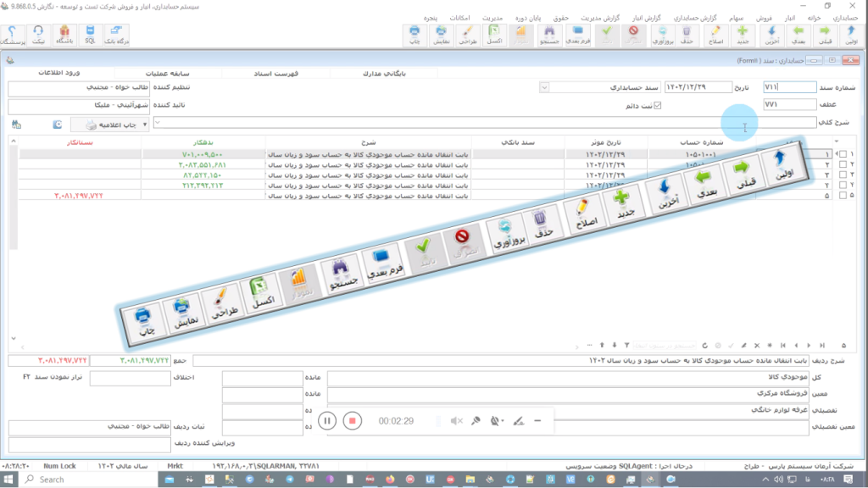Open the خزانه menu
The width and height of the screenshot is (868, 488).
point(814,18)
